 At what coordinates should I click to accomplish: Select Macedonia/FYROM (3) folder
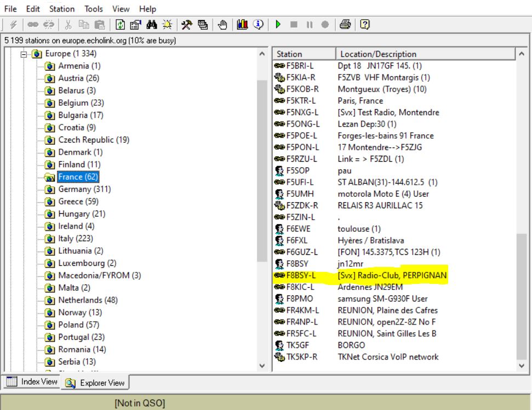coord(99,275)
